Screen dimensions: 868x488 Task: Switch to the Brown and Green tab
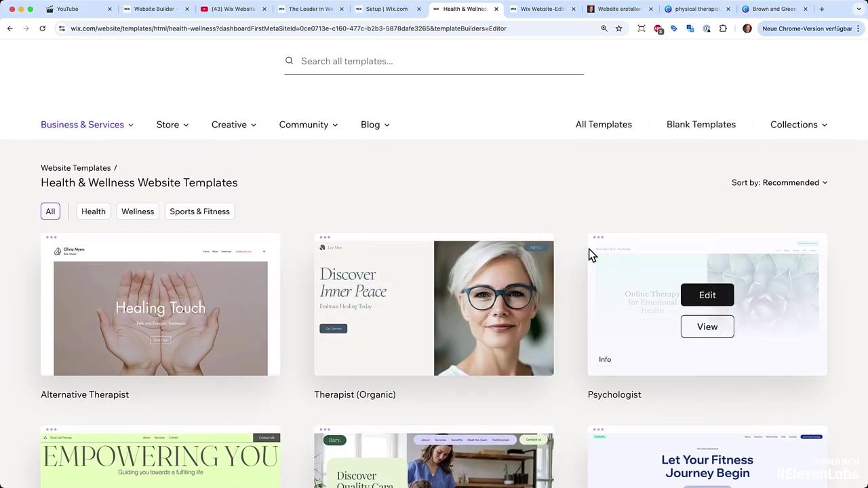point(773,9)
